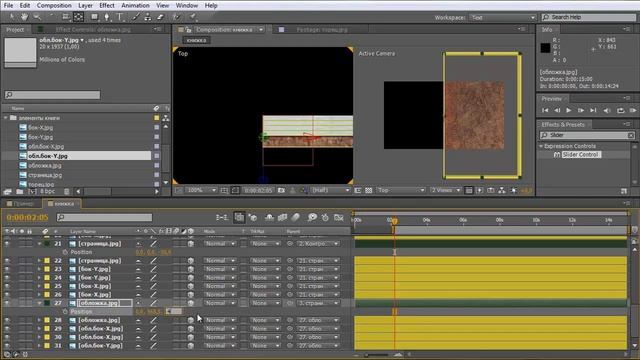Open the Layer menu
The width and height of the screenshot is (640, 360).
pos(85,6)
